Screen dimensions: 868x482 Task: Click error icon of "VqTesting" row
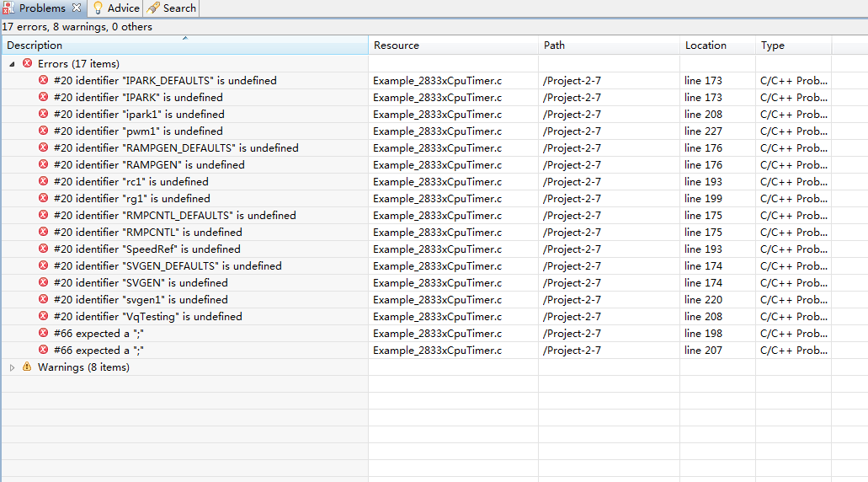point(43,316)
